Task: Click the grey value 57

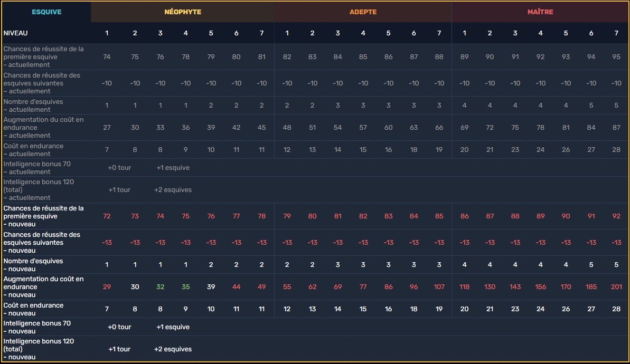Action: (363, 128)
